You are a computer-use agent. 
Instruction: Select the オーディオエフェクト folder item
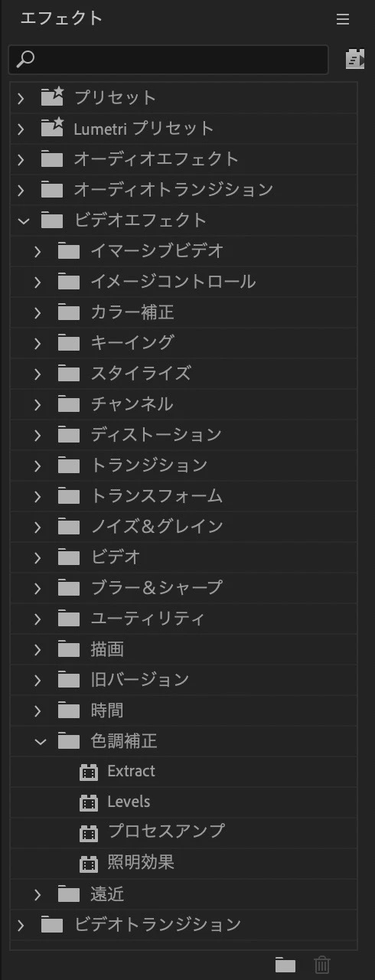183,159
